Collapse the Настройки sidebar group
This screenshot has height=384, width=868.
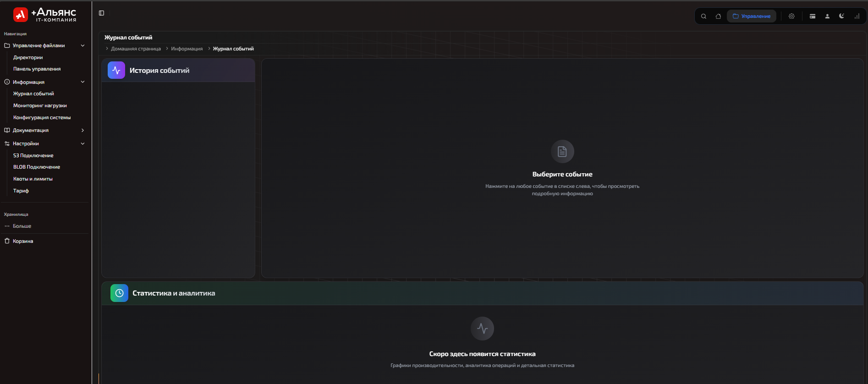click(82, 144)
